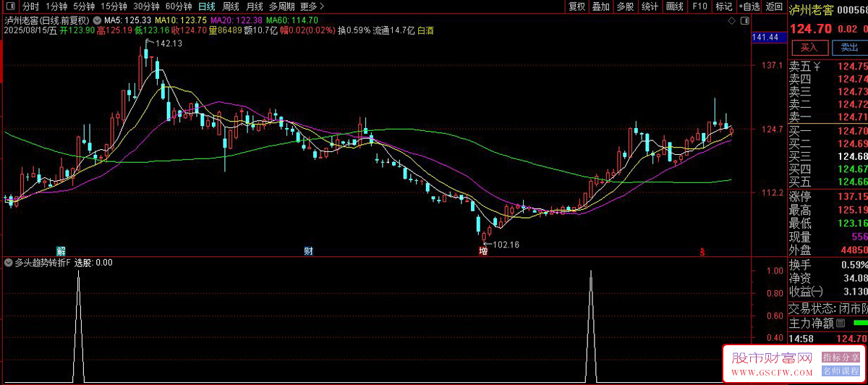Click the 换手 turnover row
The height and width of the screenshot is (385, 868).
click(828, 264)
